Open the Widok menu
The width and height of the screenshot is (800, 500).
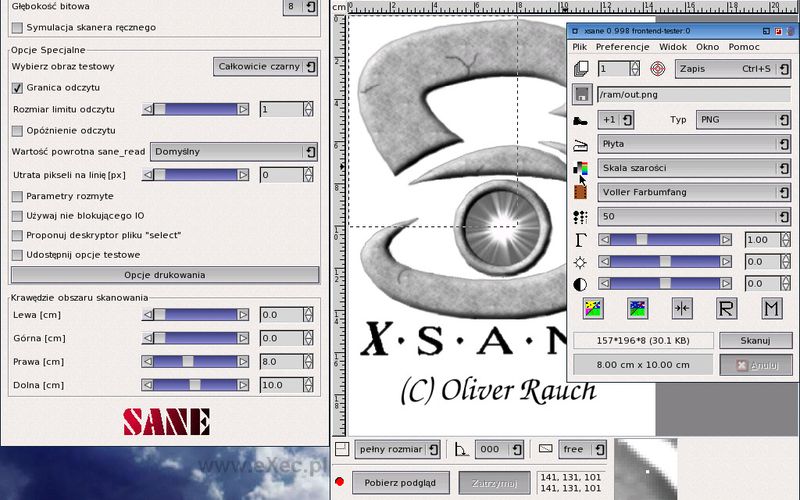click(x=673, y=47)
